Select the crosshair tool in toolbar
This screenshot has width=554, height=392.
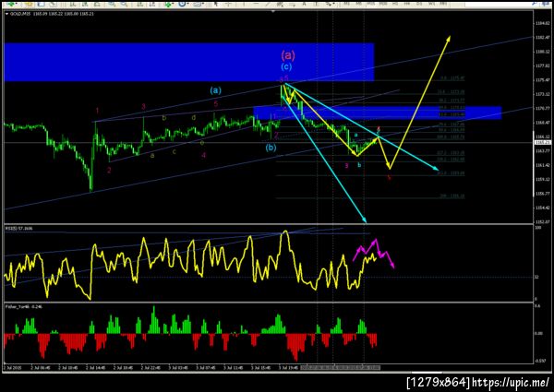228,4
